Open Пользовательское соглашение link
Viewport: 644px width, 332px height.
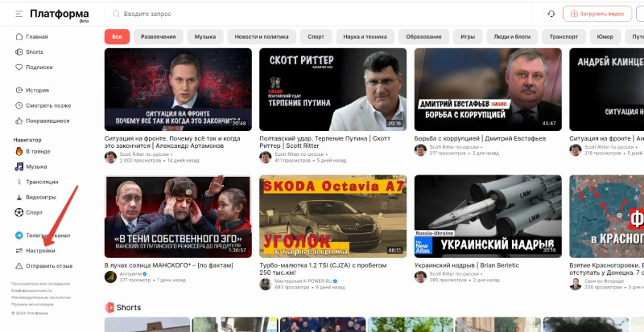41,284
